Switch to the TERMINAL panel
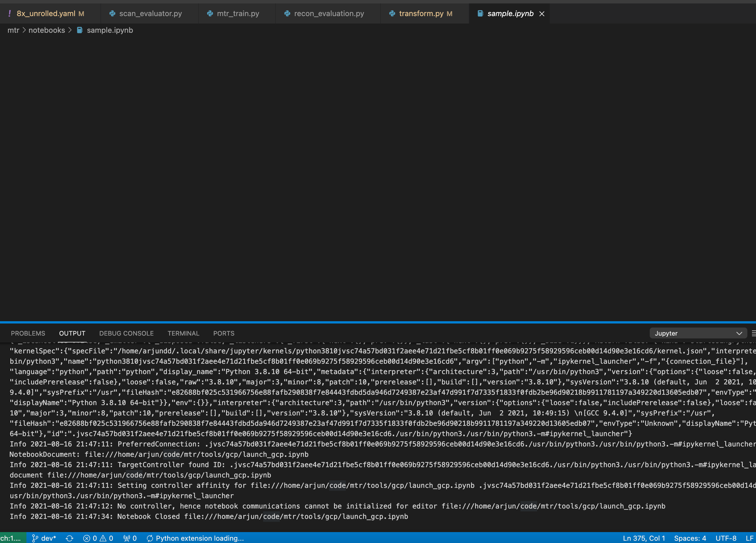The image size is (756, 543). [x=183, y=333]
